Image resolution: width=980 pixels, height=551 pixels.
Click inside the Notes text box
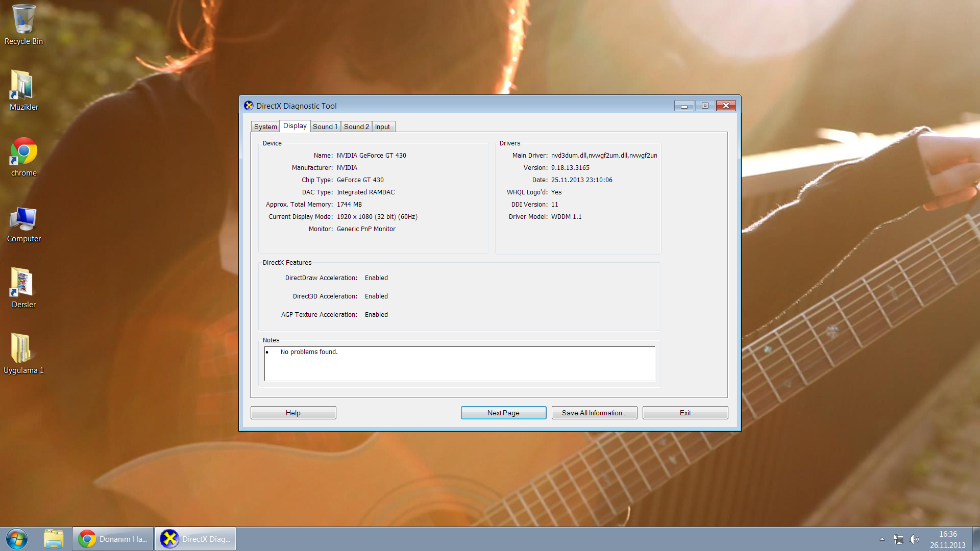tap(459, 364)
